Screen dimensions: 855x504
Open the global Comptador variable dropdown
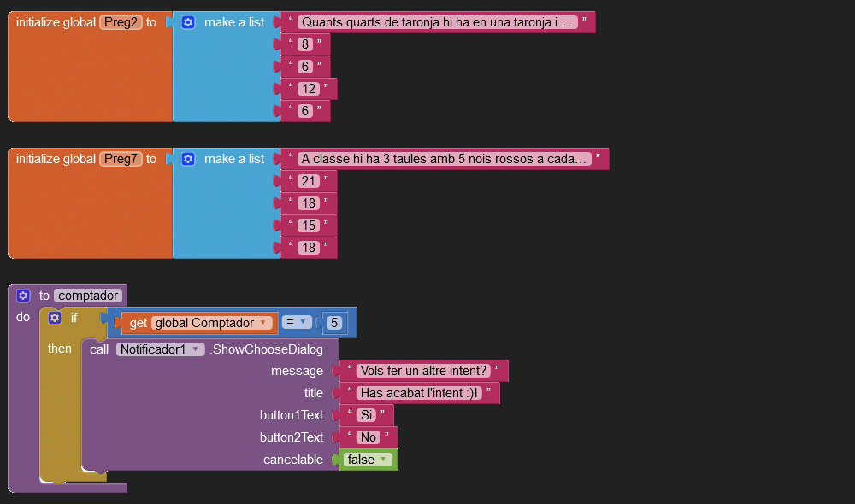point(263,323)
